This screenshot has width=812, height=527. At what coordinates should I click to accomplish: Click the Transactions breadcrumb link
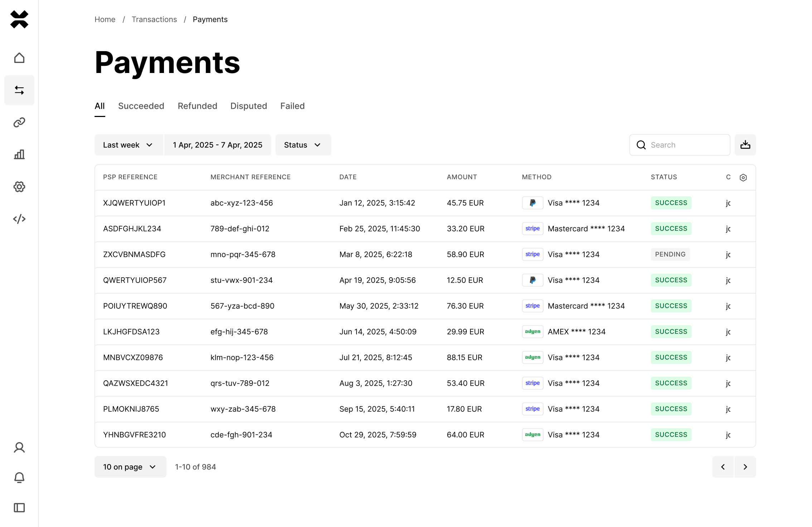154,19
